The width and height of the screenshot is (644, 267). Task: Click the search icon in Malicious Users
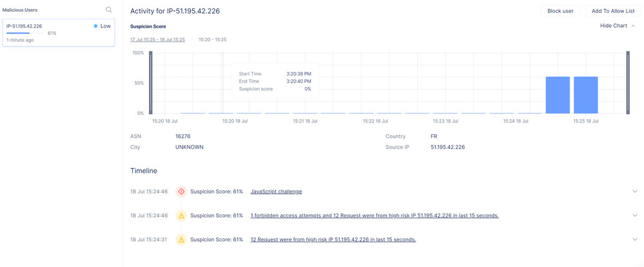click(109, 10)
